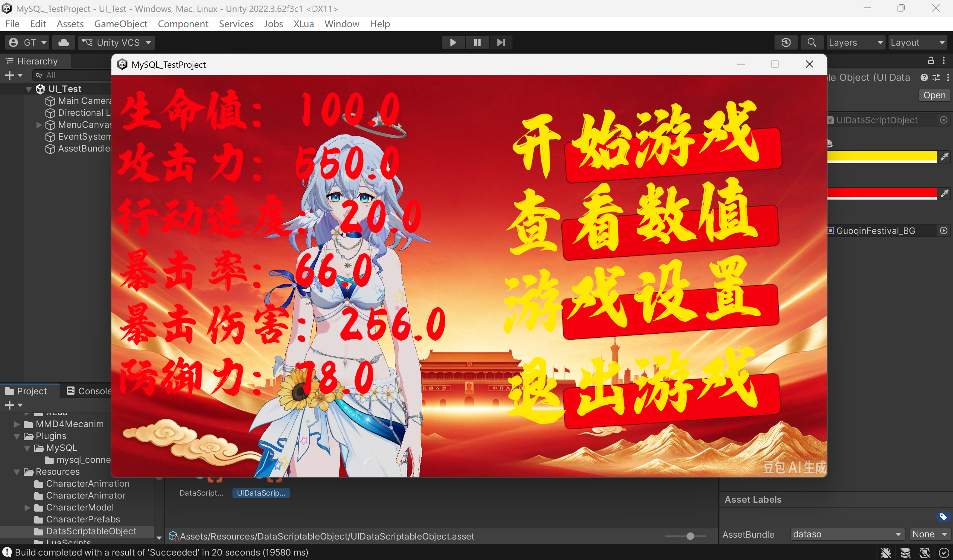Open the GameObject menu
This screenshot has width=953, height=560.
[x=121, y=24]
